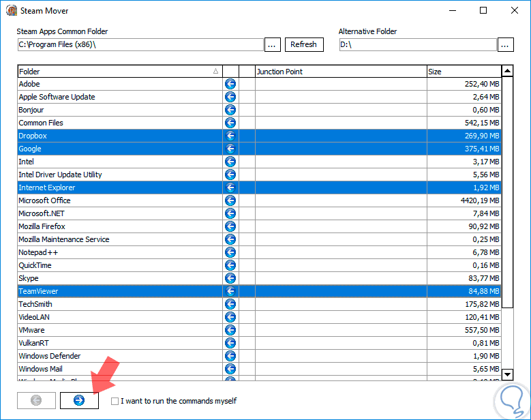This screenshot has height=420, width=531.
Task: Select the QuickTime folder row
Action: tap(260, 265)
